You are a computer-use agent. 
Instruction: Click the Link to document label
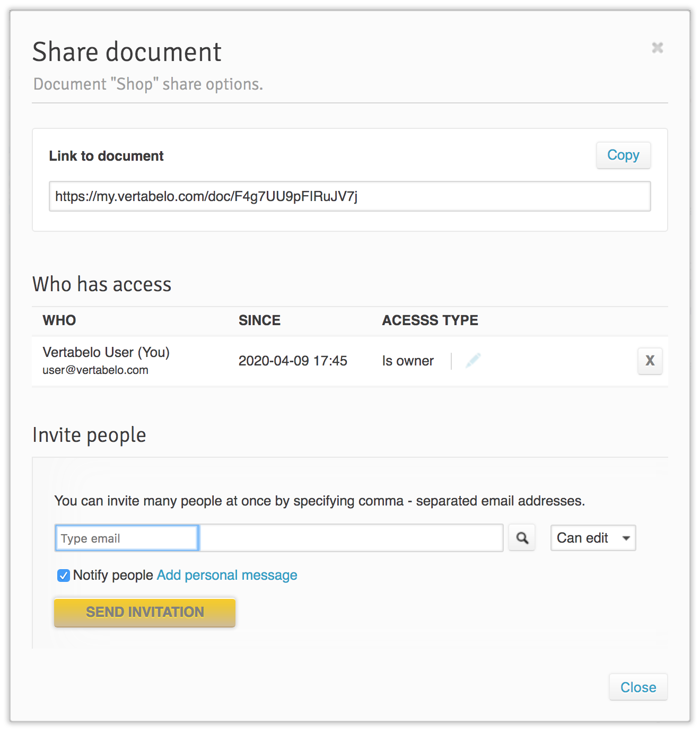click(x=106, y=156)
